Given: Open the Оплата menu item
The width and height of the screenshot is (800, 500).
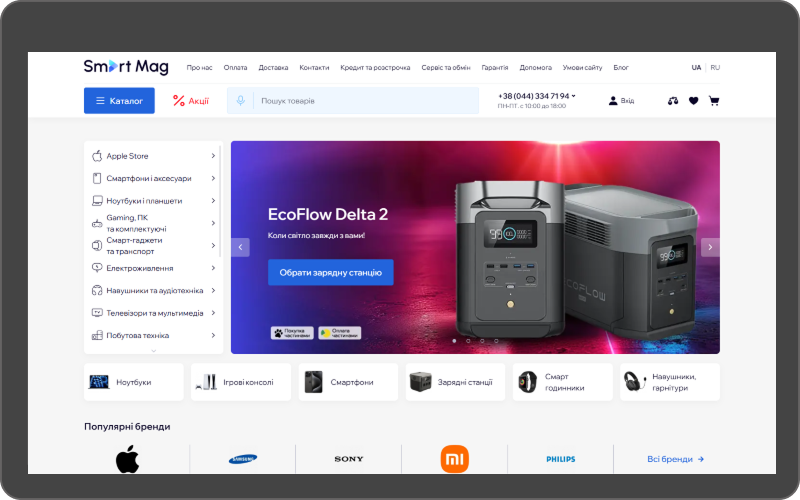Looking at the screenshot, I should click(235, 67).
